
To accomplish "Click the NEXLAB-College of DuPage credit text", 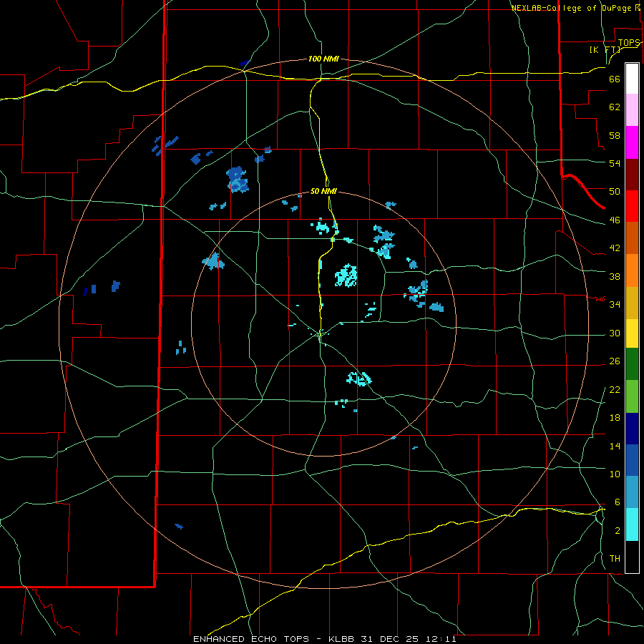I will coord(573,8).
